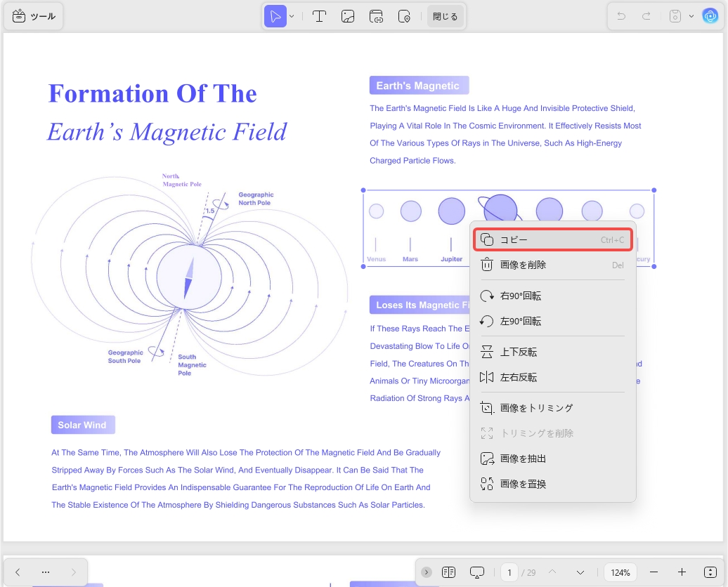Select the text editing tool
This screenshot has height=587, width=728.
click(x=319, y=16)
